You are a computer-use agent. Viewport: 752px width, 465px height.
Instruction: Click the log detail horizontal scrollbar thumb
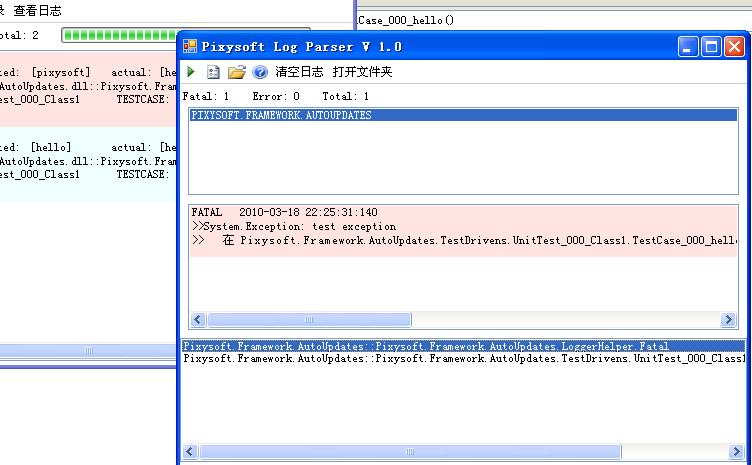tap(309, 319)
